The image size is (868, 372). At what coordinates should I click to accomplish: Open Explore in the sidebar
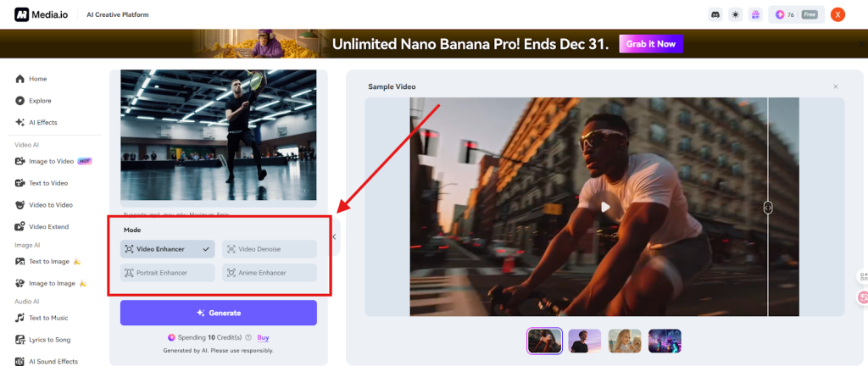[40, 101]
